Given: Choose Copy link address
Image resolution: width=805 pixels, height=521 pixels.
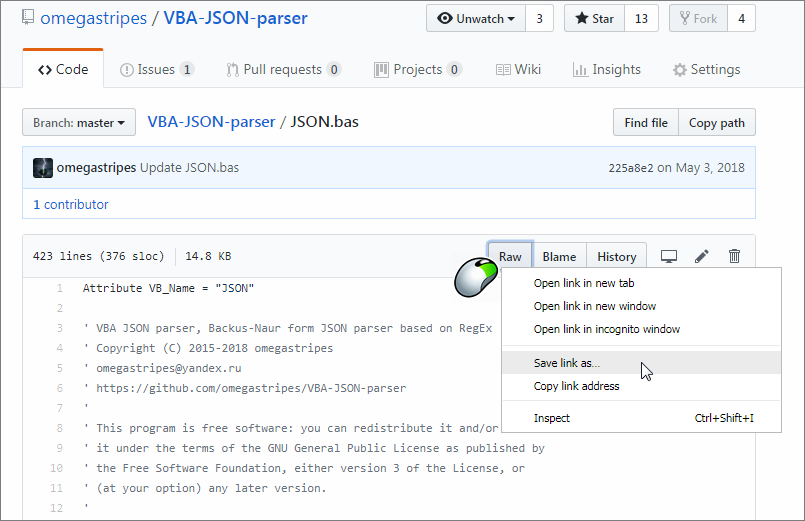Looking at the screenshot, I should point(641,386).
